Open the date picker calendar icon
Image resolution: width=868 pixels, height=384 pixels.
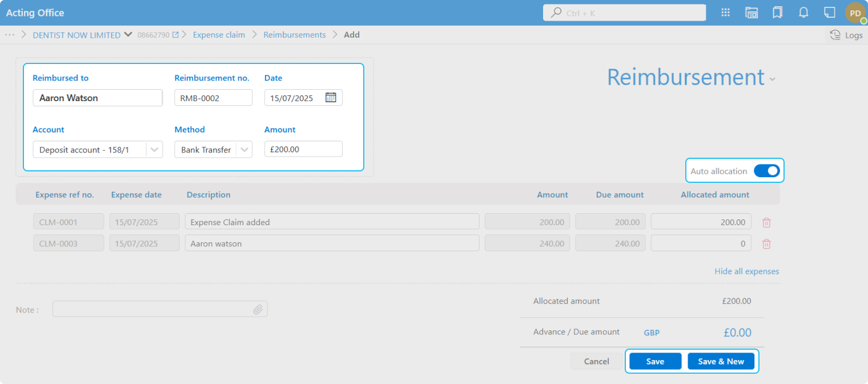click(331, 98)
